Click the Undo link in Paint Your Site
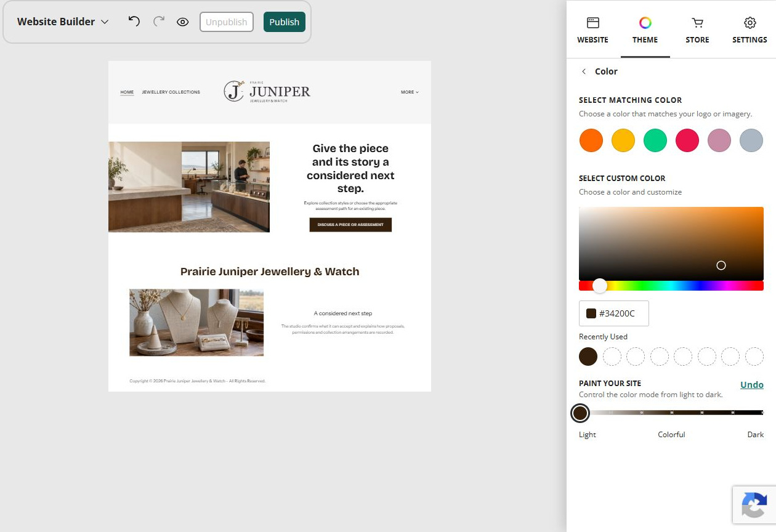 [x=752, y=385]
